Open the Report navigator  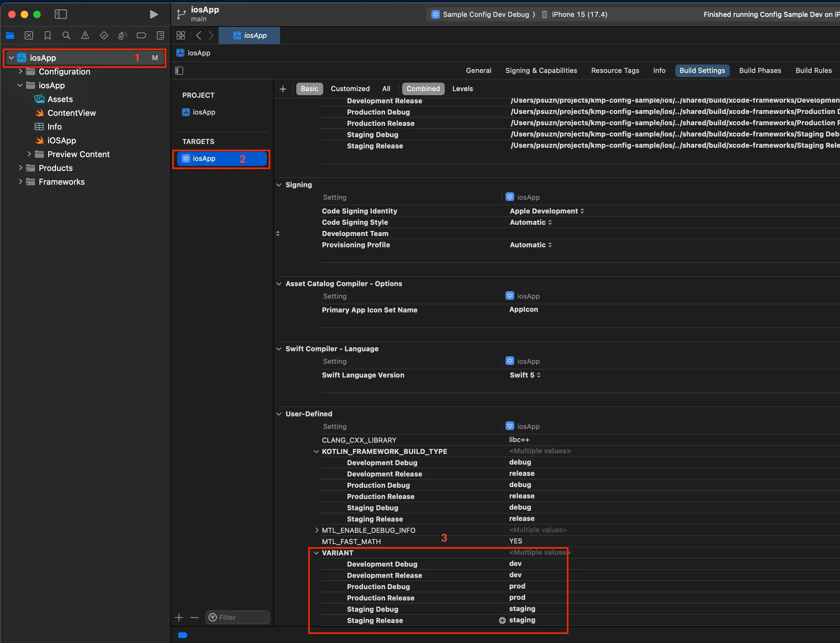(160, 36)
